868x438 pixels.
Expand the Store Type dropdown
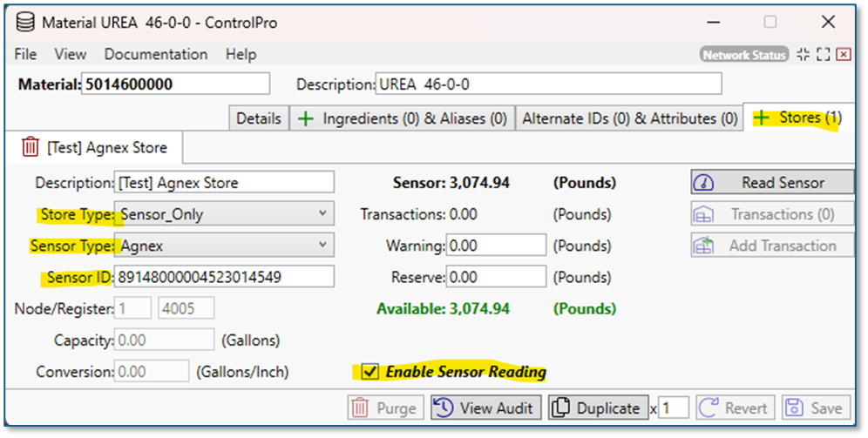(322, 213)
